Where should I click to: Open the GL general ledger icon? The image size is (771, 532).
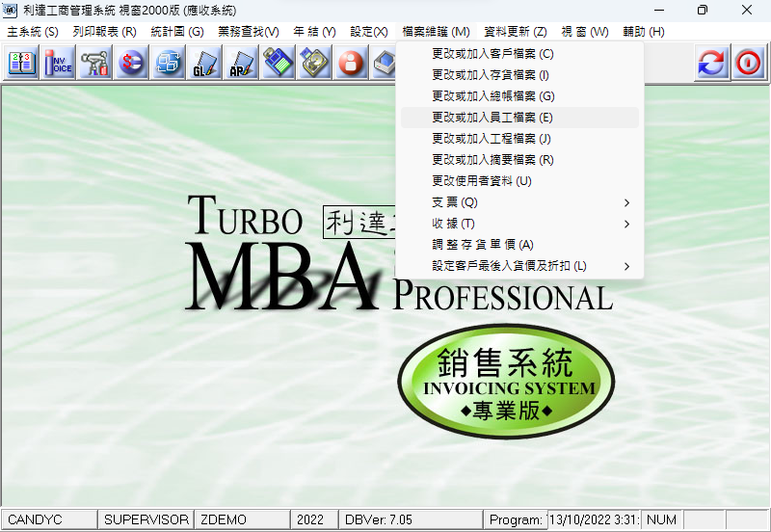(x=204, y=63)
